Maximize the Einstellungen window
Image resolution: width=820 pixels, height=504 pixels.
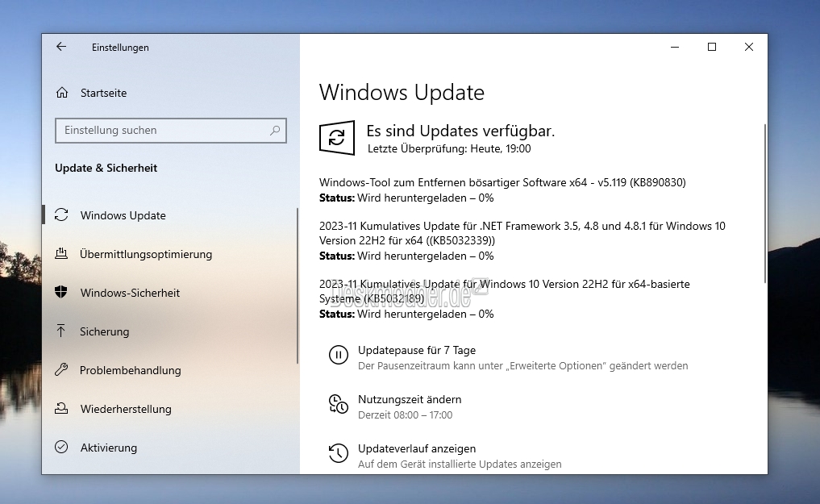712,47
